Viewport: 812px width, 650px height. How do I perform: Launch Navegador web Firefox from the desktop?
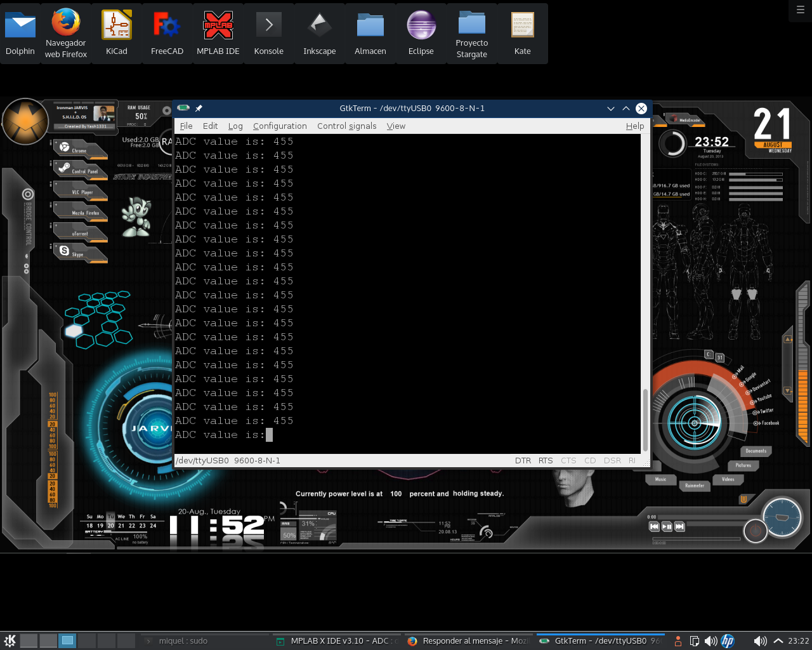[x=66, y=33]
